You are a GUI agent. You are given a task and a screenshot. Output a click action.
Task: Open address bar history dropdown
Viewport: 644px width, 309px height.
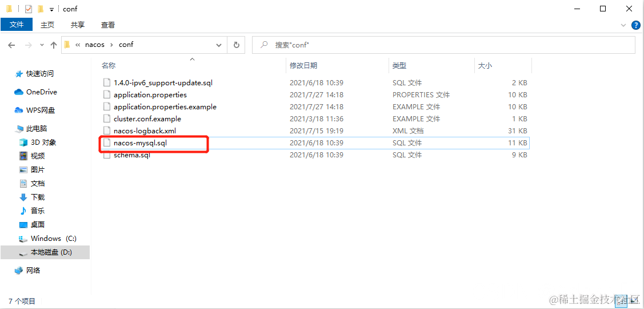[219, 45]
